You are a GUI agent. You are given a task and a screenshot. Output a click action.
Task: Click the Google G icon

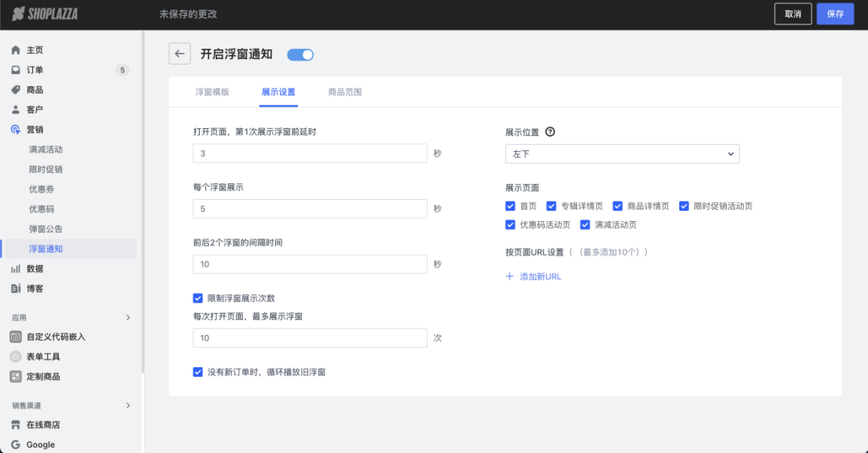16,444
